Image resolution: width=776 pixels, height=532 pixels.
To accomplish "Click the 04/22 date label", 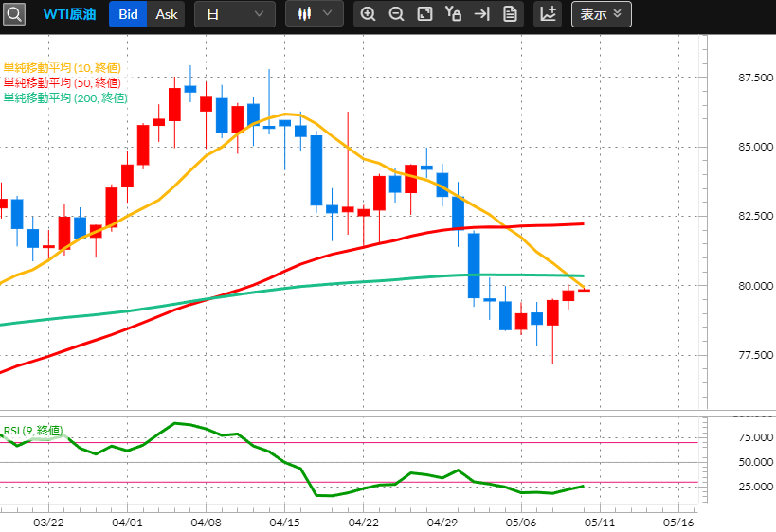I will (x=363, y=523).
